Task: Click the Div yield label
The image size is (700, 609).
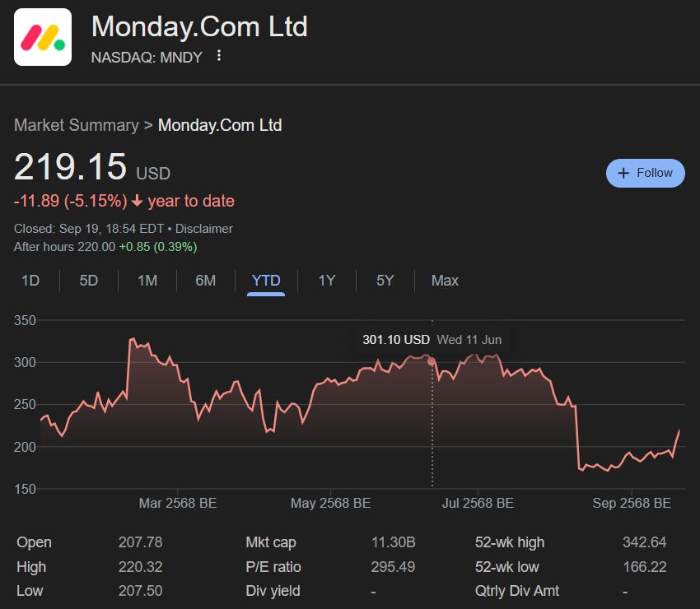Action: (273, 591)
